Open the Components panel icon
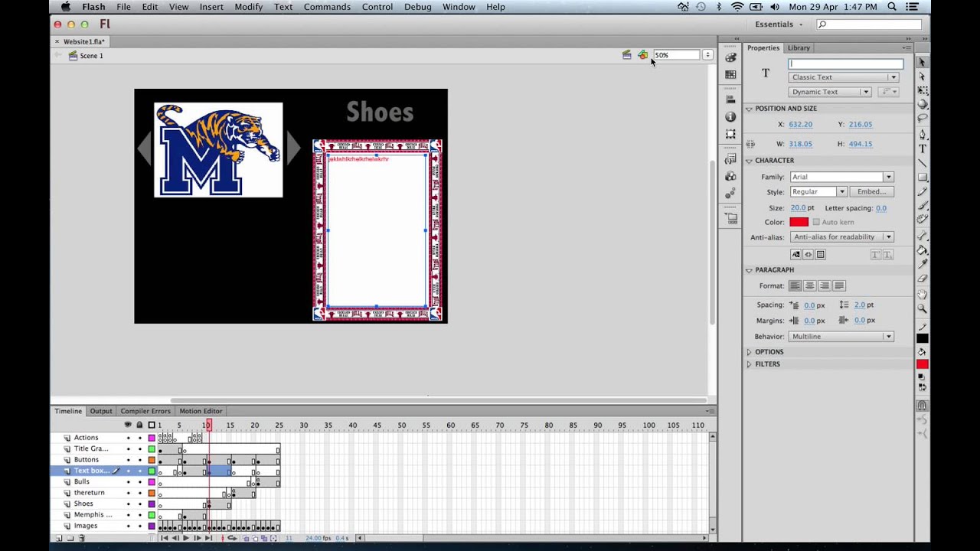This screenshot has width=980, height=551. coord(730,177)
